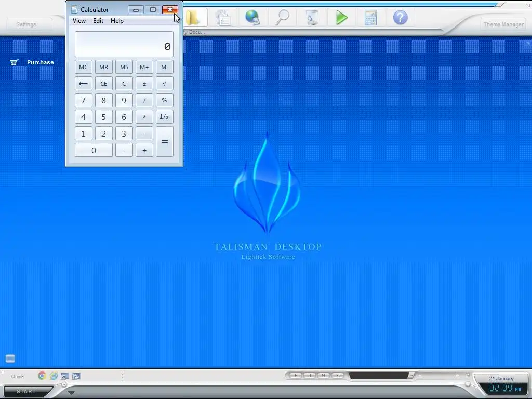
Task: Click the corner arrow on bottom panel left
Action: point(3,373)
